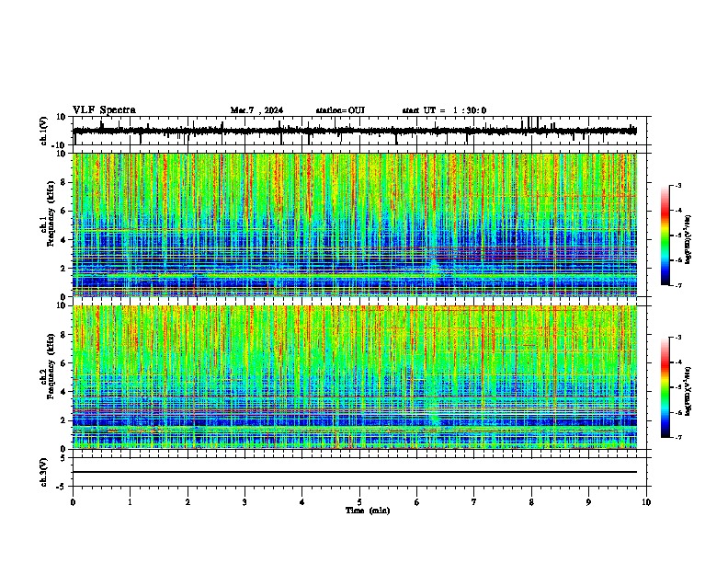Click the "8" kHz tick on ch.2 spectrogram

64,335
